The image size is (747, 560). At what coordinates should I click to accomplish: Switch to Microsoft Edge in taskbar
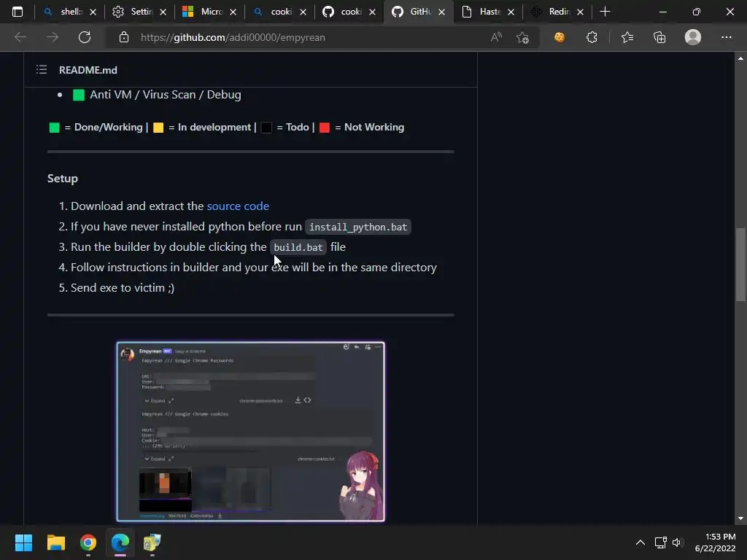(120, 542)
